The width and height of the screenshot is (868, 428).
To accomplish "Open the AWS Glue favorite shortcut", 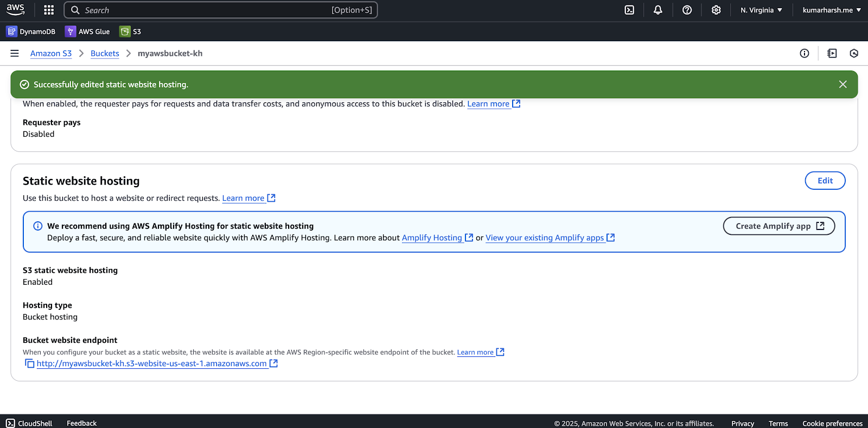I will coord(87,31).
